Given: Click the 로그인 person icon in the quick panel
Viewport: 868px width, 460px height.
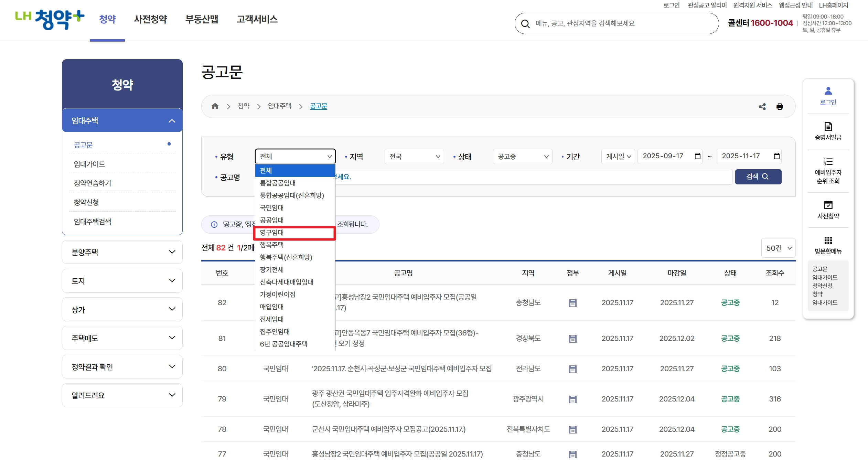Looking at the screenshot, I should tap(828, 90).
